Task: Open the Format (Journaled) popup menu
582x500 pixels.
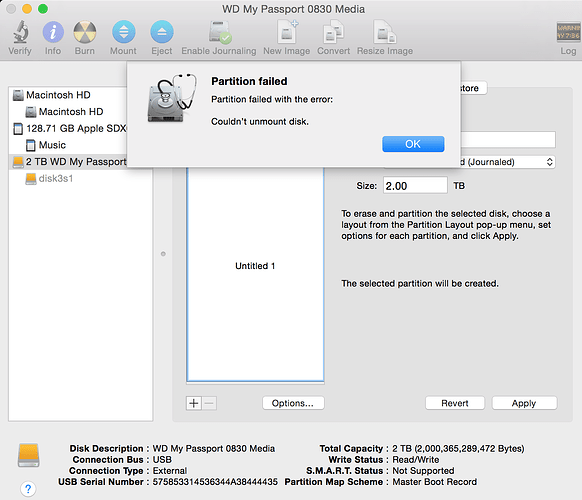Action: [x=507, y=162]
